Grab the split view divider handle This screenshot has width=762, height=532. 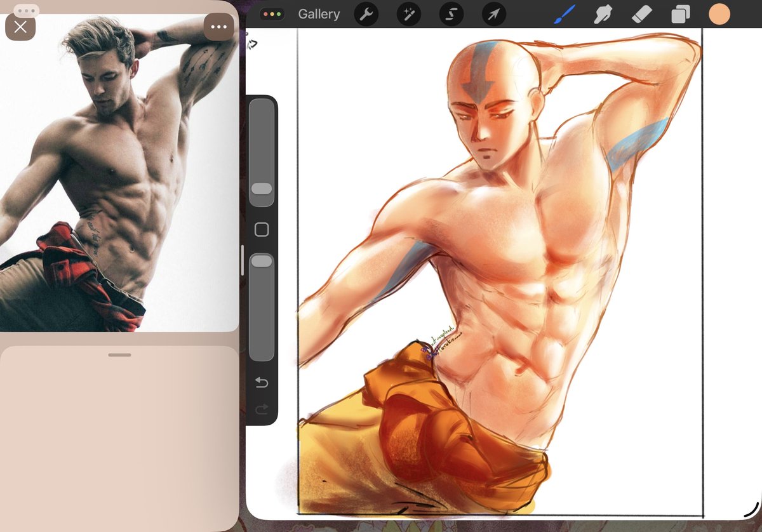pos(243,260)
